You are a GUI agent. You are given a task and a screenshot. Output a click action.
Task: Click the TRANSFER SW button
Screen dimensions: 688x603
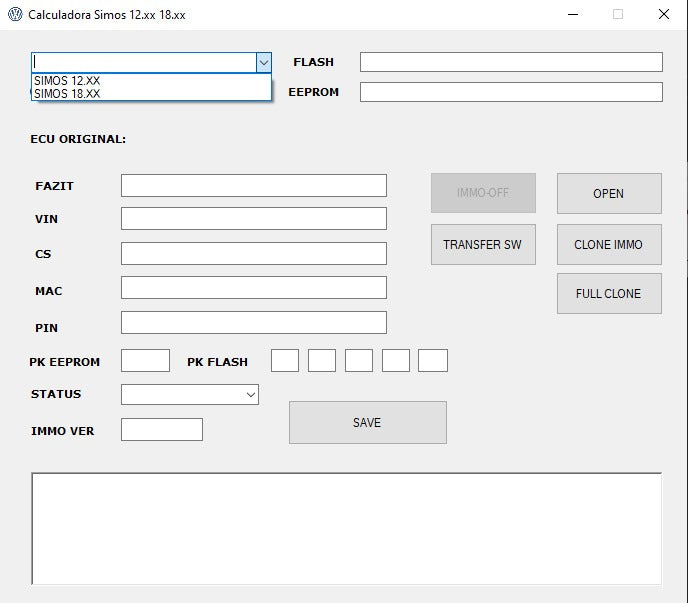[483, 244]
